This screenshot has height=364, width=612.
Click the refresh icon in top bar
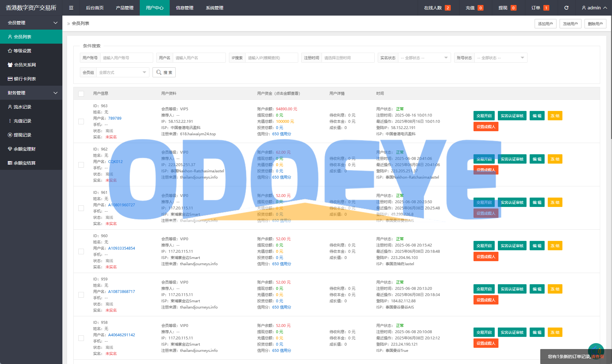(566, 8)
